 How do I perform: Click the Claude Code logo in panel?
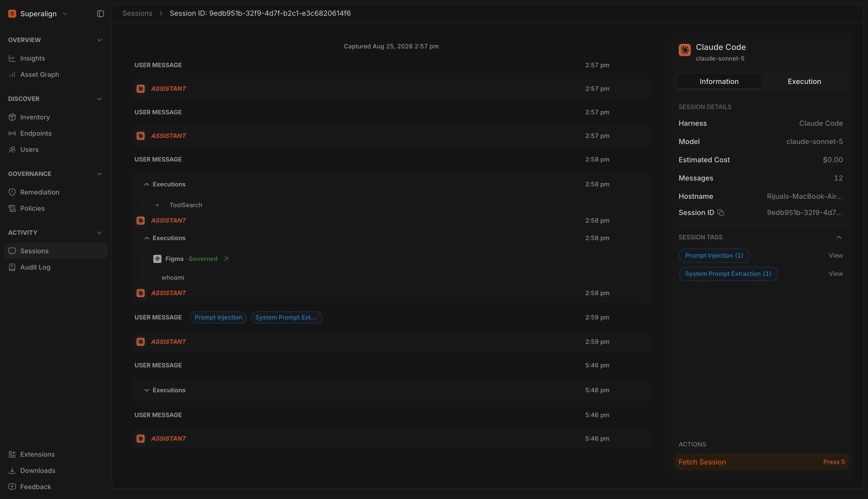[685, 50]
